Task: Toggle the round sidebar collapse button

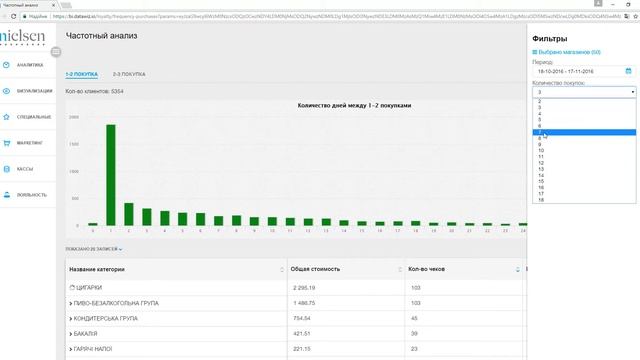Action: (56, 52)
